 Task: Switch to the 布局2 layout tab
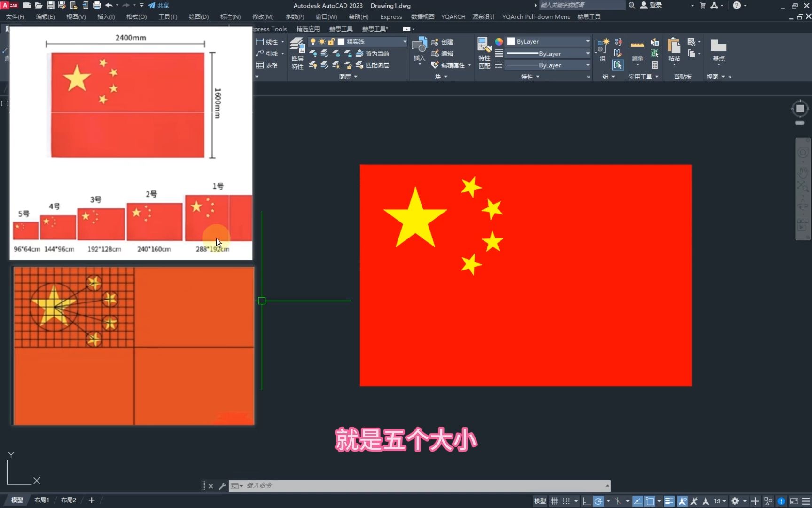[69, 500]
